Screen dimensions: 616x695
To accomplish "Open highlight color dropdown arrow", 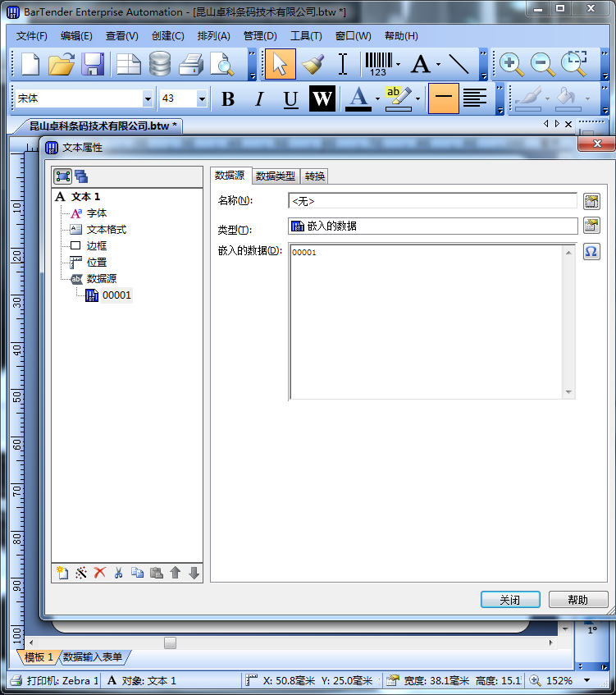I will click(418, 98).
